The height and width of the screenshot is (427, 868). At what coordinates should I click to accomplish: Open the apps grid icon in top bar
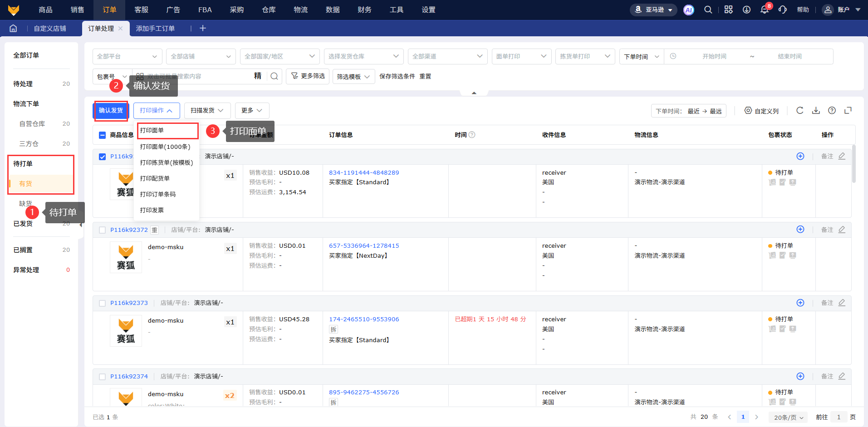(728, 10)
